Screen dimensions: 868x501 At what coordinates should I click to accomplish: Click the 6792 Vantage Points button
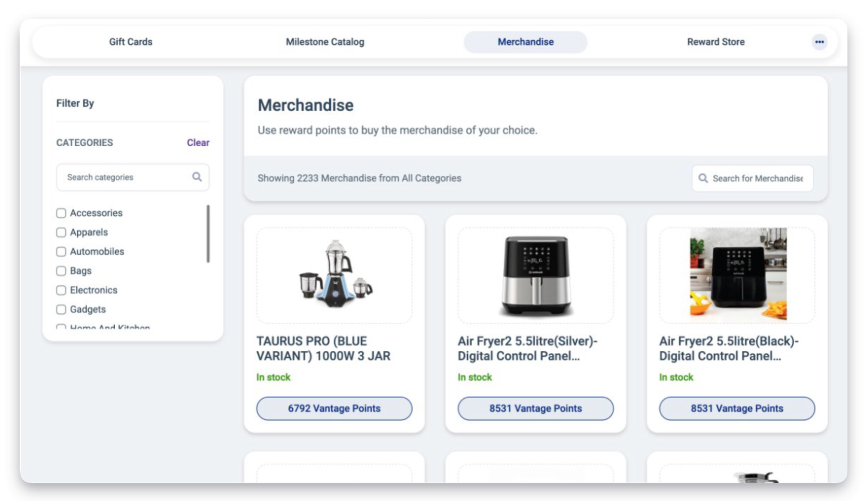pos(334,408)
